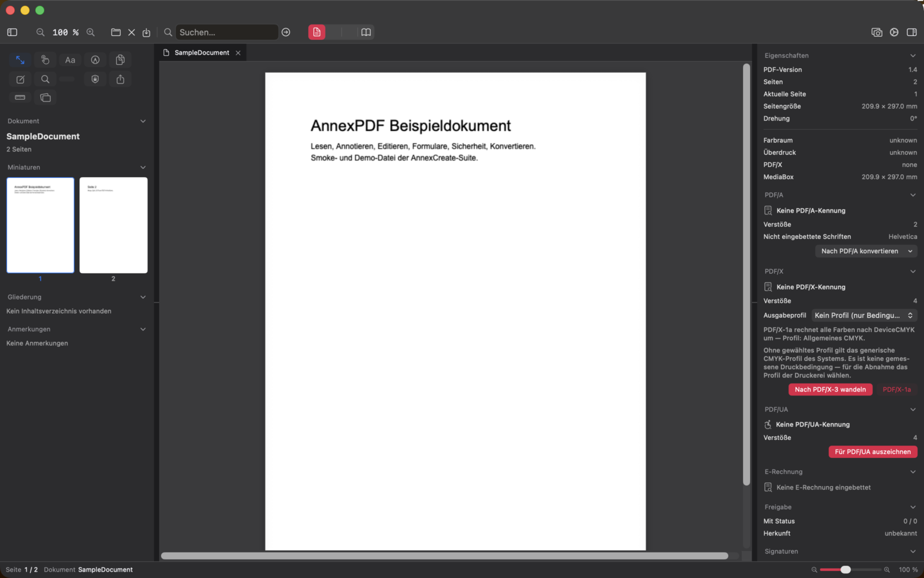
Task: Click the zoom in magnifier in toolbar
Action: click(90, 32)
